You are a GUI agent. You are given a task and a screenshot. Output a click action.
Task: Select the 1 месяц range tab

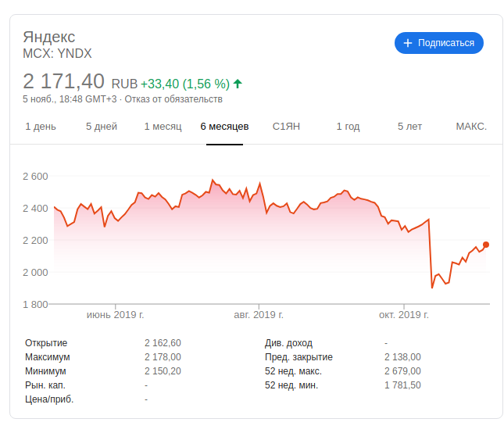163,127
